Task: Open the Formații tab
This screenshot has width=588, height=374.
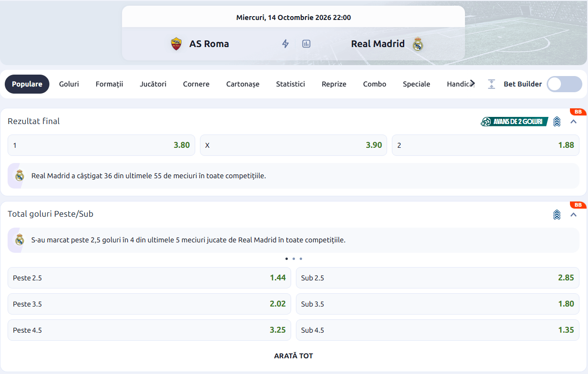Action: (109, 84)
